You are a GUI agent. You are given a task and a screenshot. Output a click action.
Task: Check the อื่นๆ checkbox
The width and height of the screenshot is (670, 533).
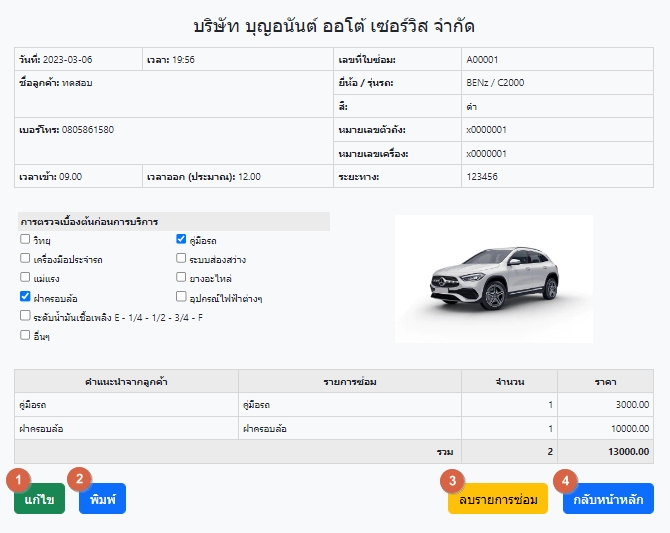[25, 336]
